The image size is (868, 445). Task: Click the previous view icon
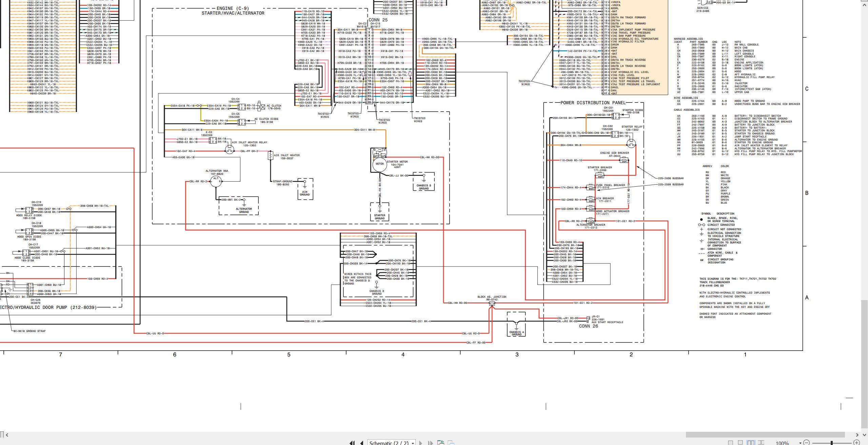pyautogui.click(x=441, y=443)
